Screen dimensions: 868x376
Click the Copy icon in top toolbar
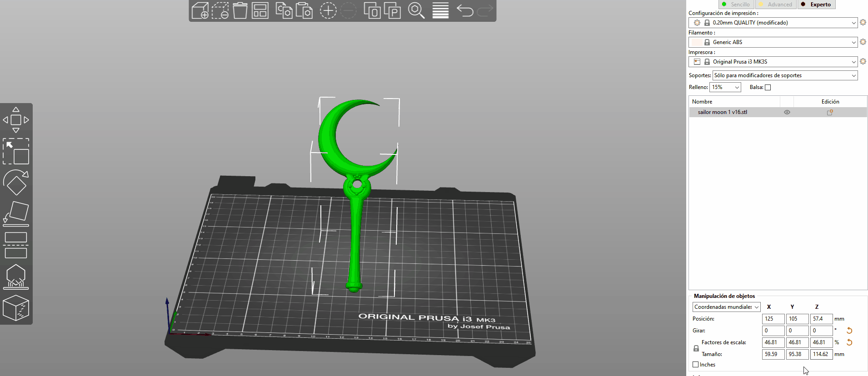(x=284, y=10)
